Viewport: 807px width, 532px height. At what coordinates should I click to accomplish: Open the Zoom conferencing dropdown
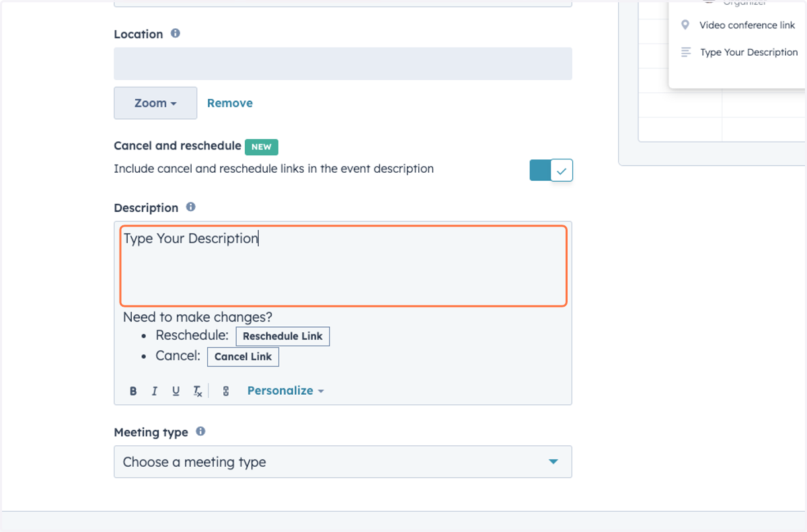155,103
